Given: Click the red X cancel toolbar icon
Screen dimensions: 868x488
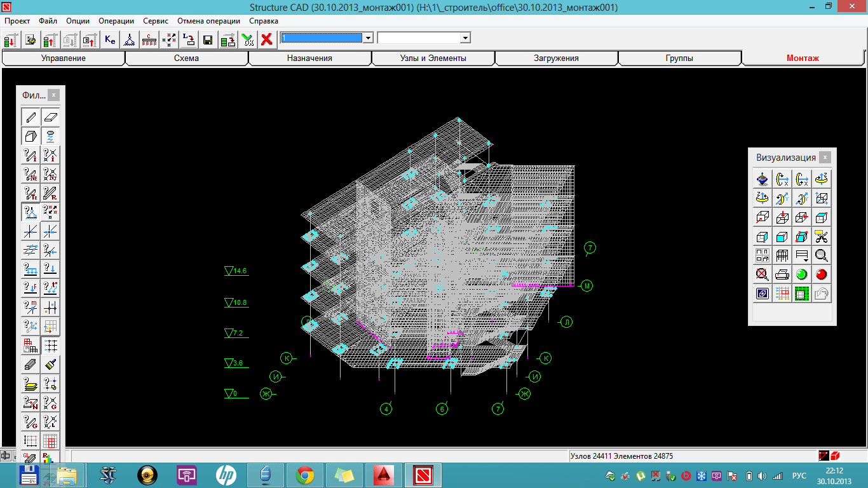Looking at the screenshot, I should tap(267, 40).
